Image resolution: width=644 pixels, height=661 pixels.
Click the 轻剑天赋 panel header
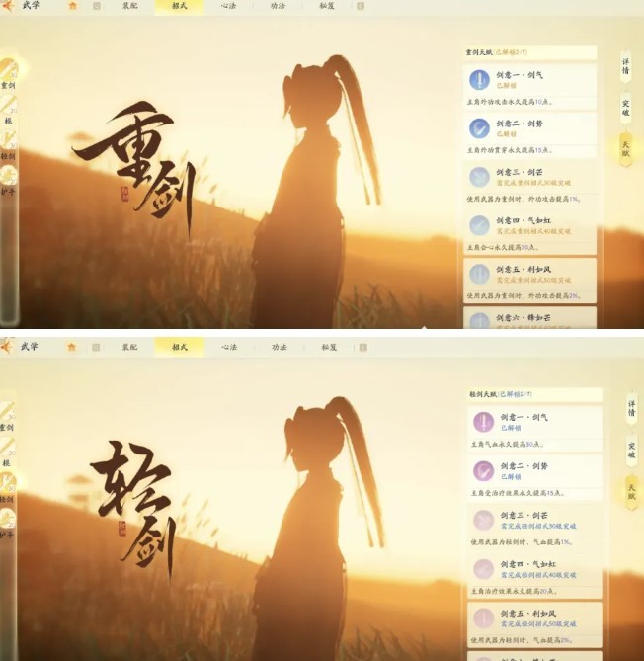[x=535, y=394]
